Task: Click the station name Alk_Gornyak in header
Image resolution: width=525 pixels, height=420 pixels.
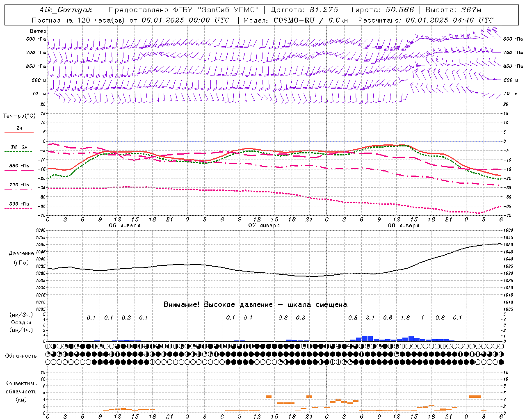Action: [x=66, y=10]
